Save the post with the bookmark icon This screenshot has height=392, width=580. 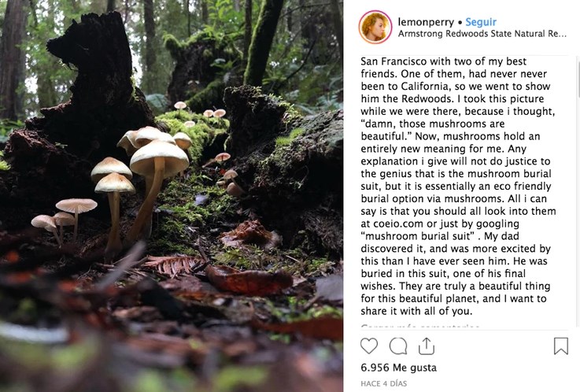point(560,346)
